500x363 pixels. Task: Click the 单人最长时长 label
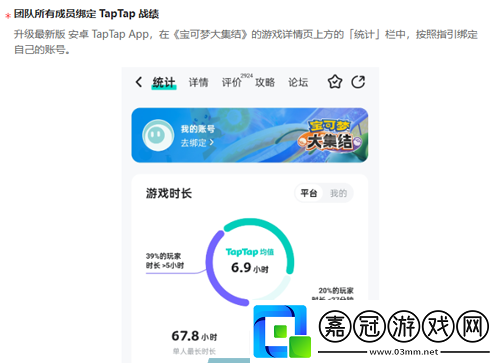pos(194,351)
